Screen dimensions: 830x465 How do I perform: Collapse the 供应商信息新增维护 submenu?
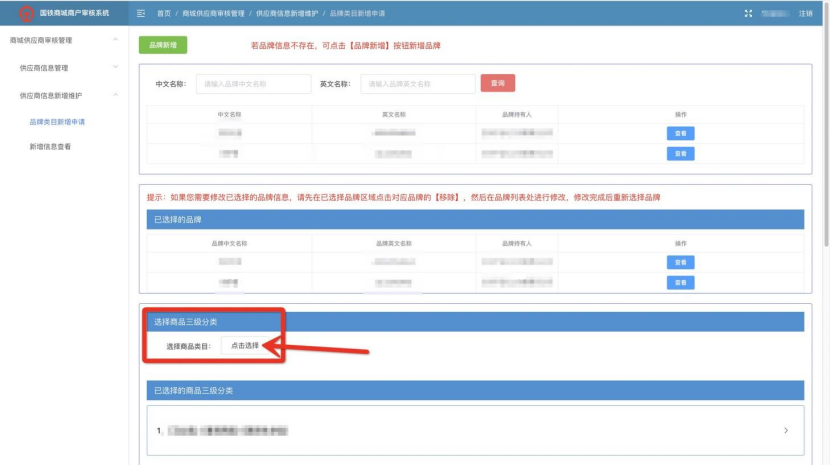pyautogui.click(x=115, y=95)
